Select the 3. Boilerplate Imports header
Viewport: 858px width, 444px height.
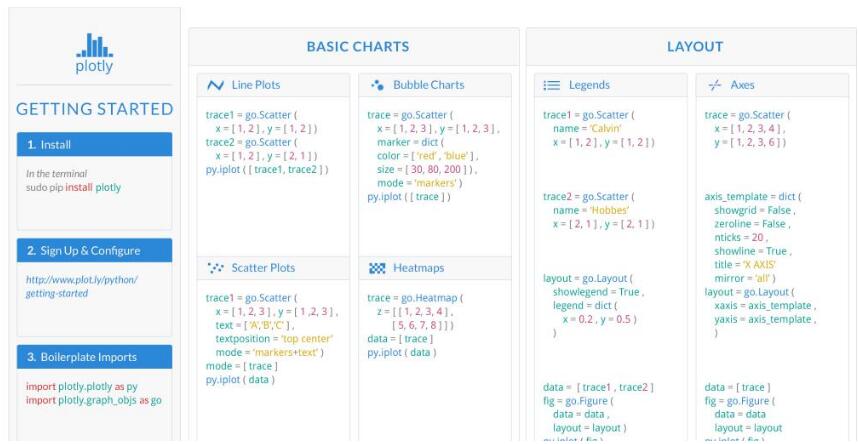click(x=94, y=357)
